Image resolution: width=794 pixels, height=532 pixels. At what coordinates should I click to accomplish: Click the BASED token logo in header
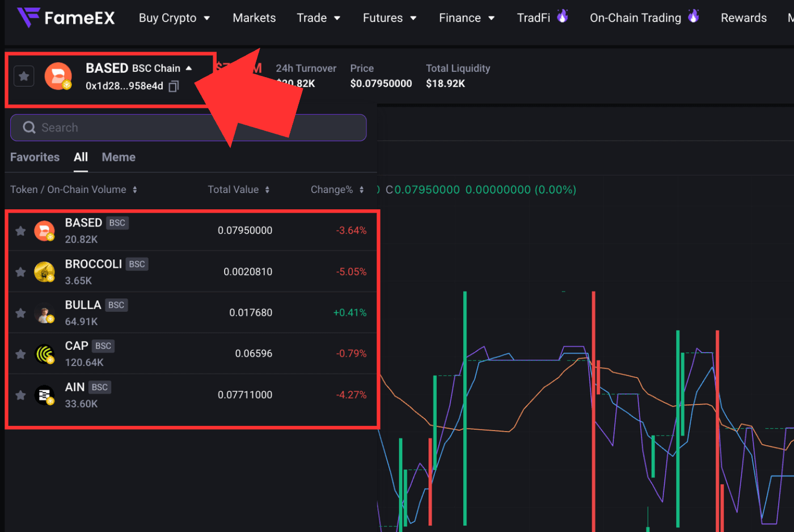tap(58, 76)
